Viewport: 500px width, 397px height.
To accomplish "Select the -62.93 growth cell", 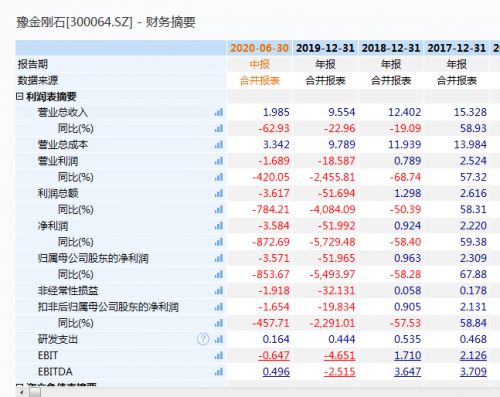I will 274,128.
